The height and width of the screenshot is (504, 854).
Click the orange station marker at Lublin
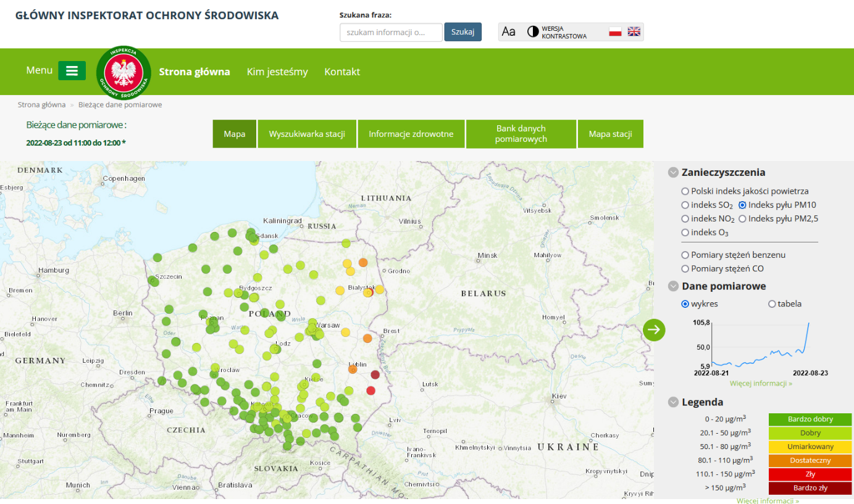353,369
